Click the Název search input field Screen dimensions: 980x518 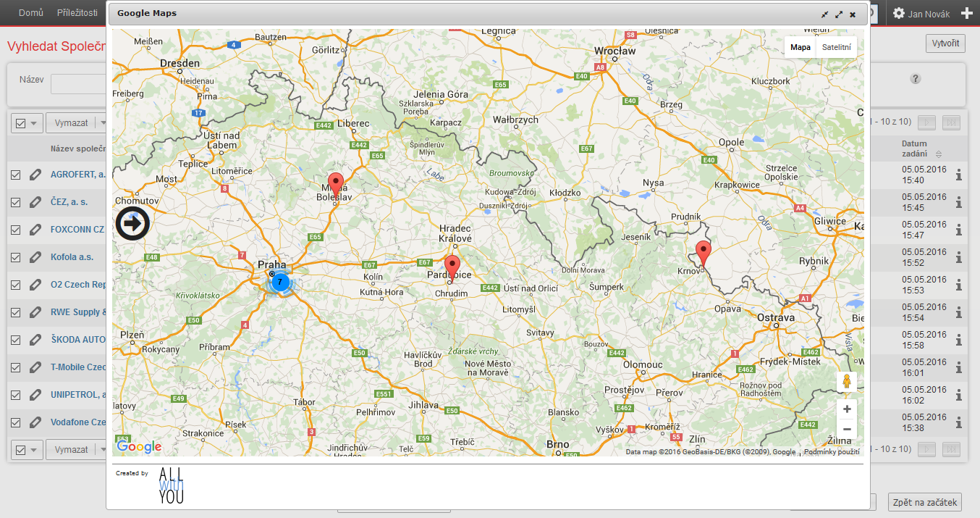(78, 84)
